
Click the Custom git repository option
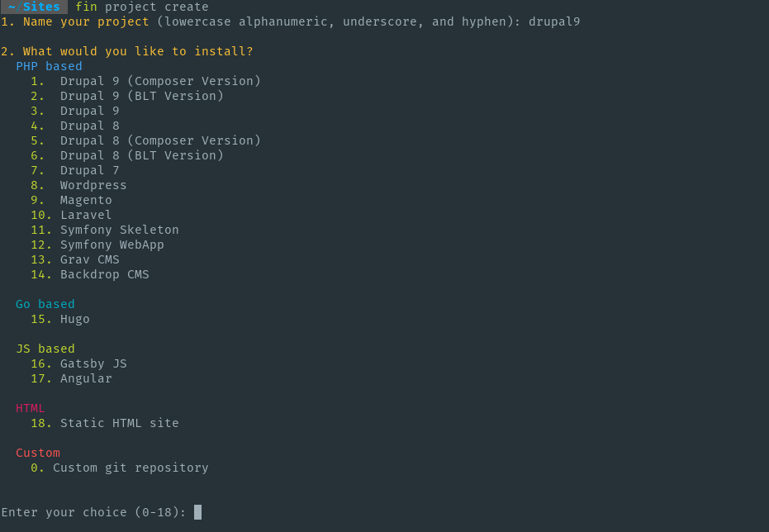pyautogui.click(x=119, y=468)
